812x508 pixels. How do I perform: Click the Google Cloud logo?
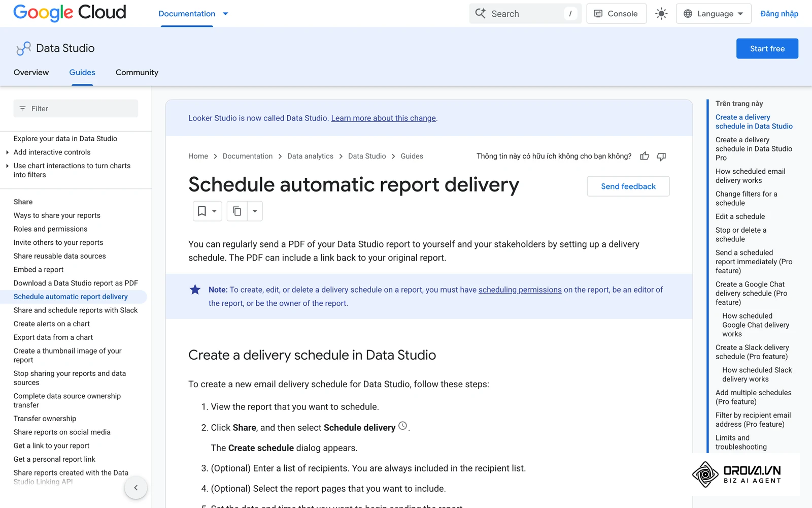pyautogui.click(x=70, y=13)
